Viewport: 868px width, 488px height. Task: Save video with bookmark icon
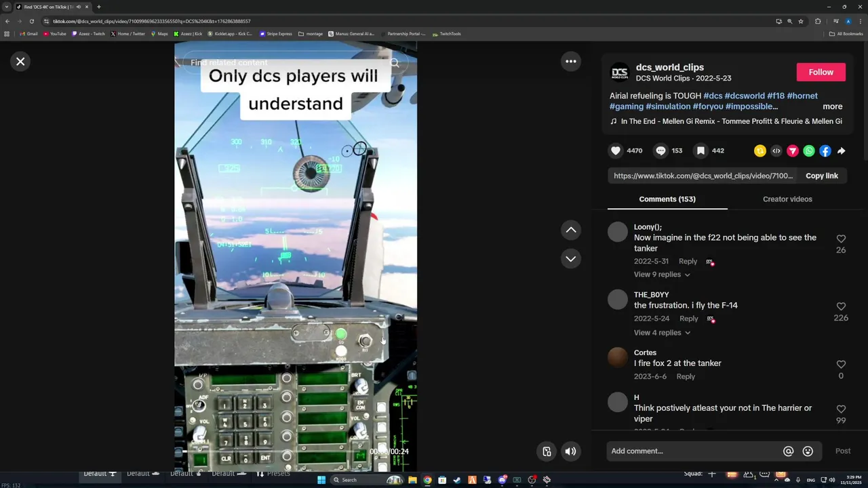pyautogui.click(x=701, y=151)
